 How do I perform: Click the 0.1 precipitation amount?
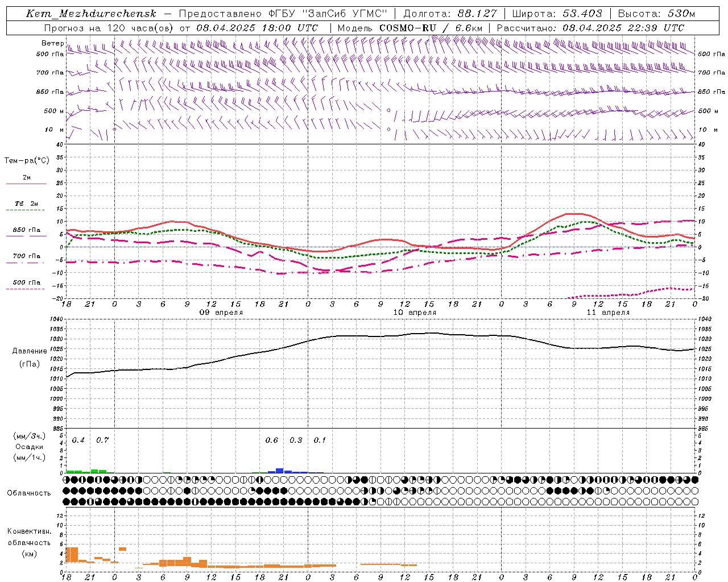point(320,440)
